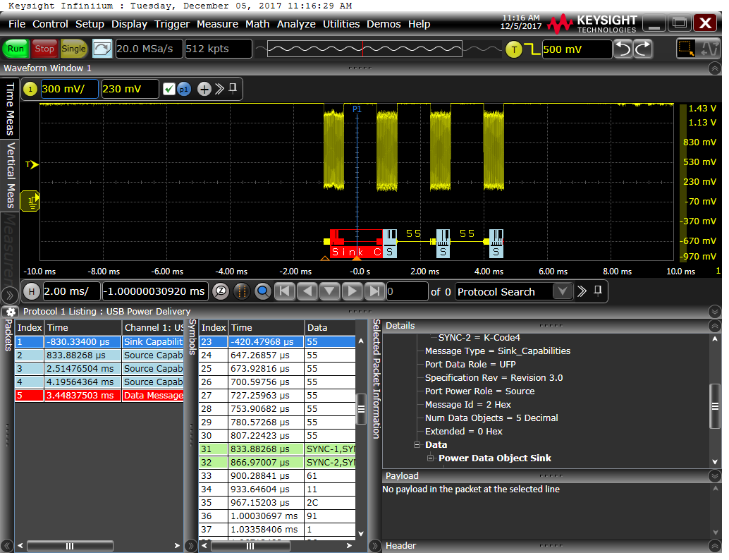The width and height of the screenshot is (729, 560).
Task: Open the Analyze menu
Action: [x=296, y=24]
